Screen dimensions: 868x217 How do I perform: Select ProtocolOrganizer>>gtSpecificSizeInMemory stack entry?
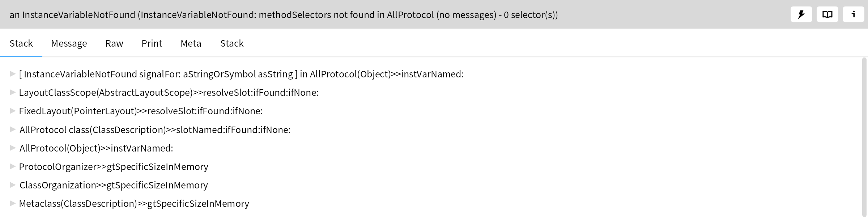coord(114,167)
